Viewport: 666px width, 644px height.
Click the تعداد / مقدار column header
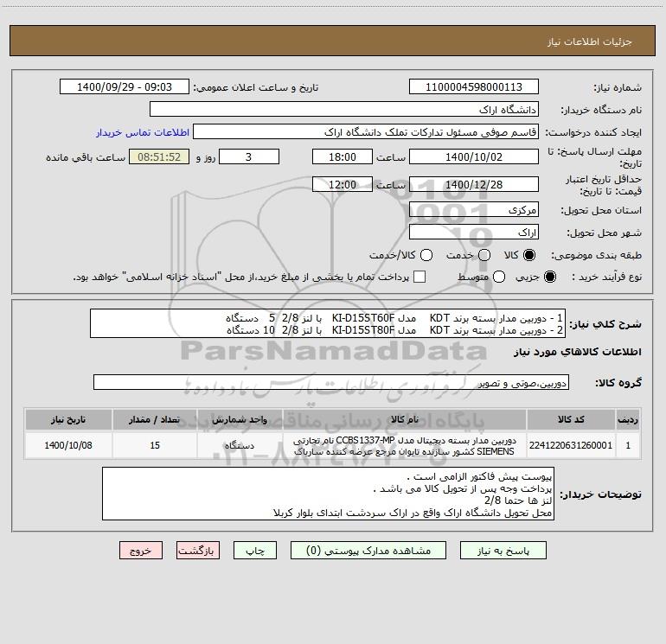coord(155,419)
